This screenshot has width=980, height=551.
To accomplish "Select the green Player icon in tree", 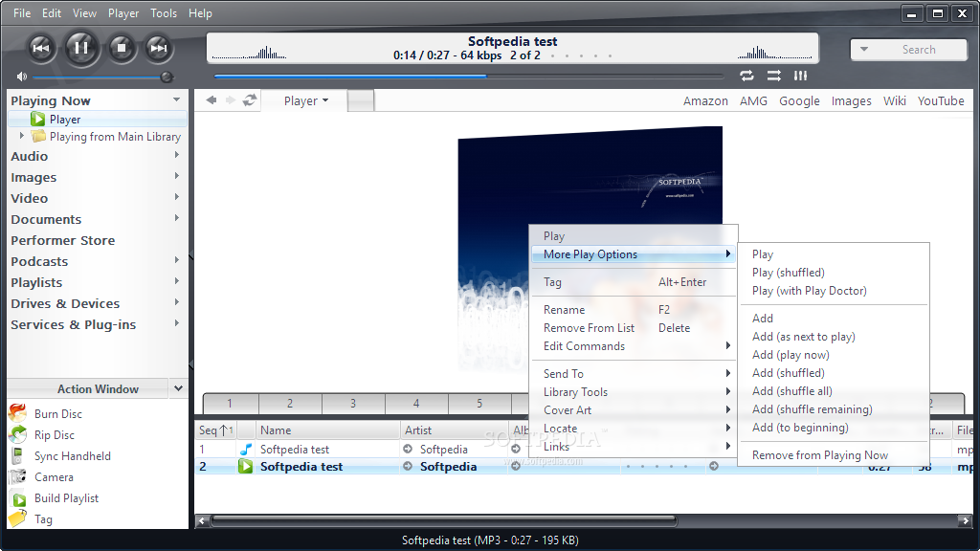I will click(37, 119).
